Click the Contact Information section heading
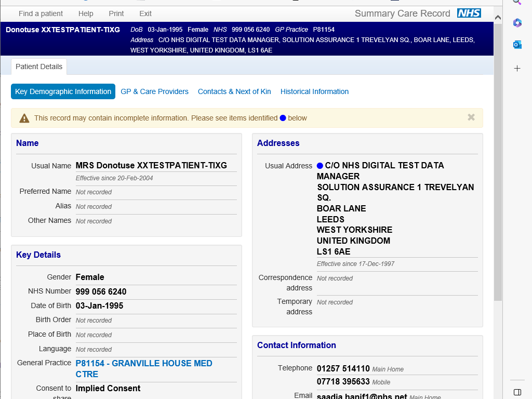 pyautogui.click(x=297, y=345)
